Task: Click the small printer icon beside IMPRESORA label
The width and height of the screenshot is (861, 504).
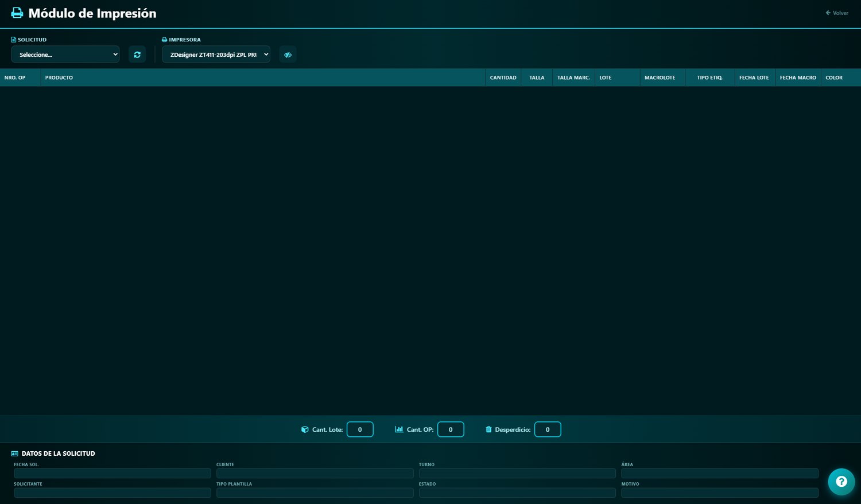Action: [164, 40]
